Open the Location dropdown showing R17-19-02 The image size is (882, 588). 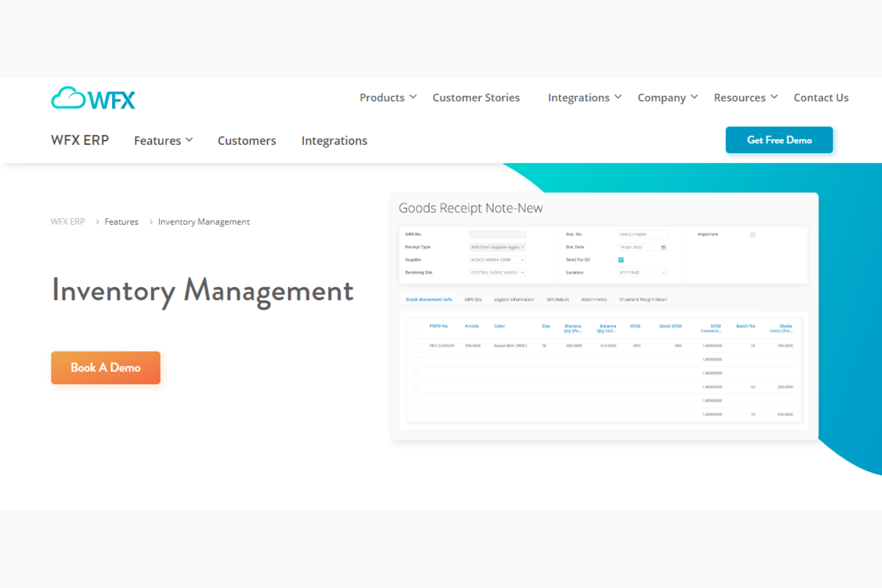tap(642, 273)
